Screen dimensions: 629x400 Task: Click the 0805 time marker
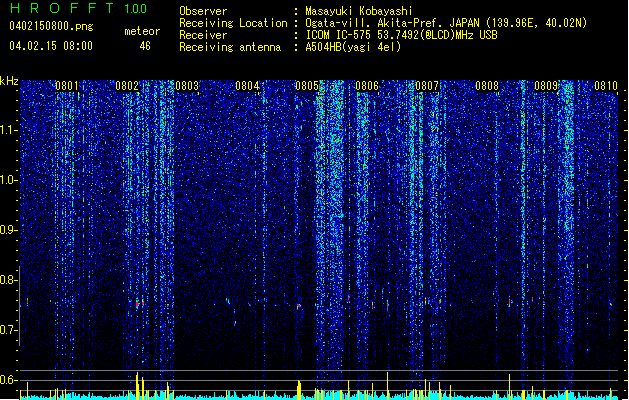coord(307,86)
